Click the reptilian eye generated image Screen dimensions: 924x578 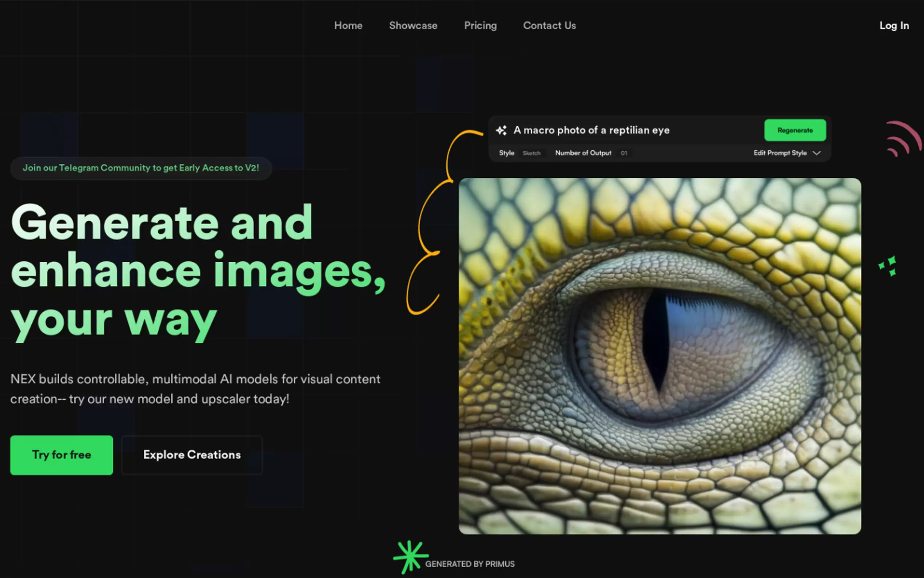[660, 356]
